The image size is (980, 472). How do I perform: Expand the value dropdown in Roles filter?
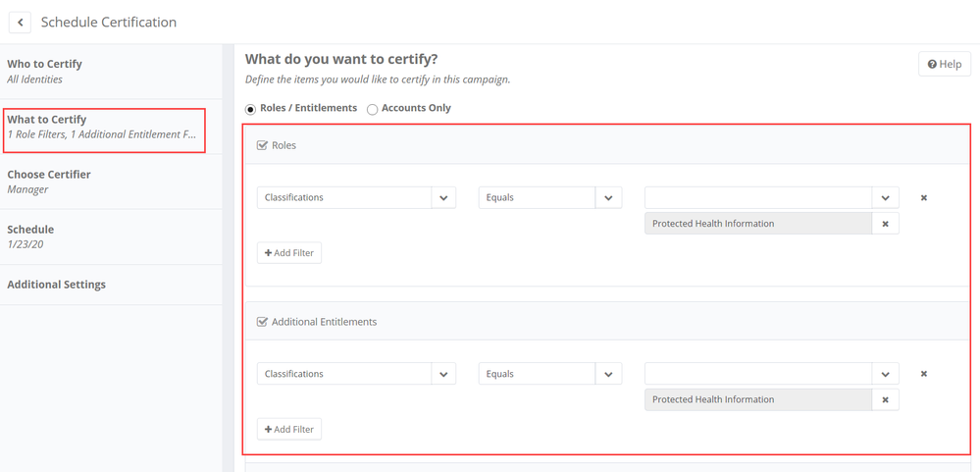tap(885, 198)
